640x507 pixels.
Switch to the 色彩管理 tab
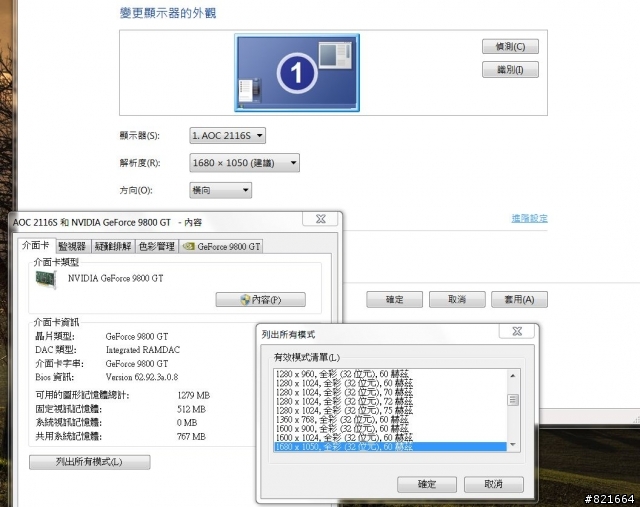157,246
